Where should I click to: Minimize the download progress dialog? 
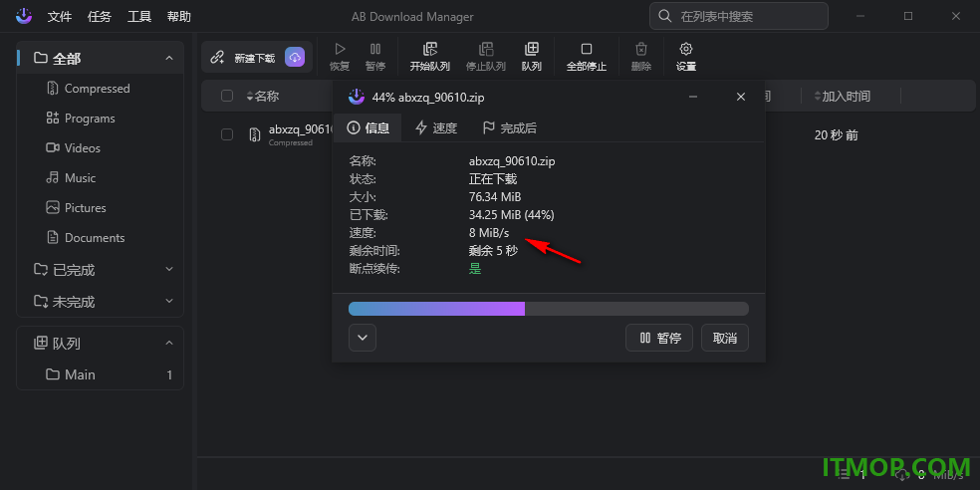(692, 97)
